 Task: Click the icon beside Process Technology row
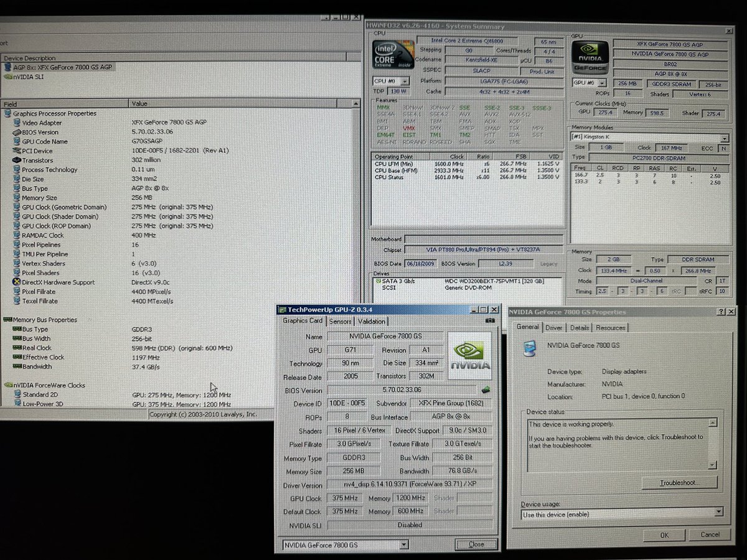pyautogui.click(x=17, y=169)
